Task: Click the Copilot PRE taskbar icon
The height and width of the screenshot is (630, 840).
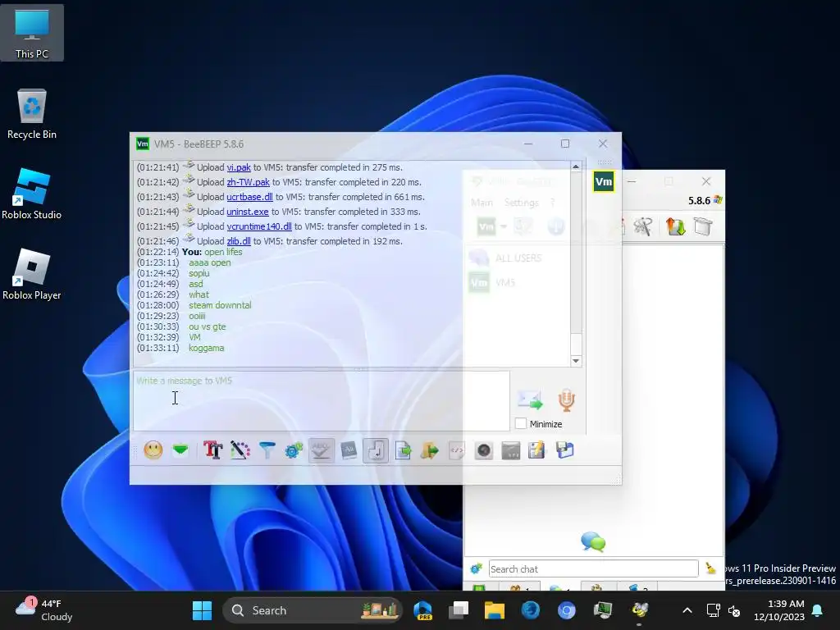Action: 422,610
